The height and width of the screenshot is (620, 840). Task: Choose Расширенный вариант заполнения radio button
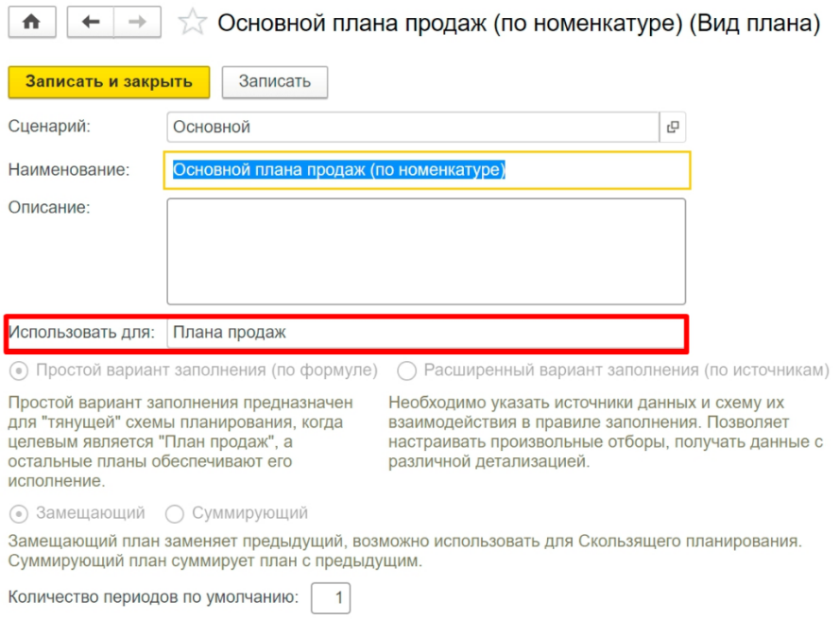[406, 370]
